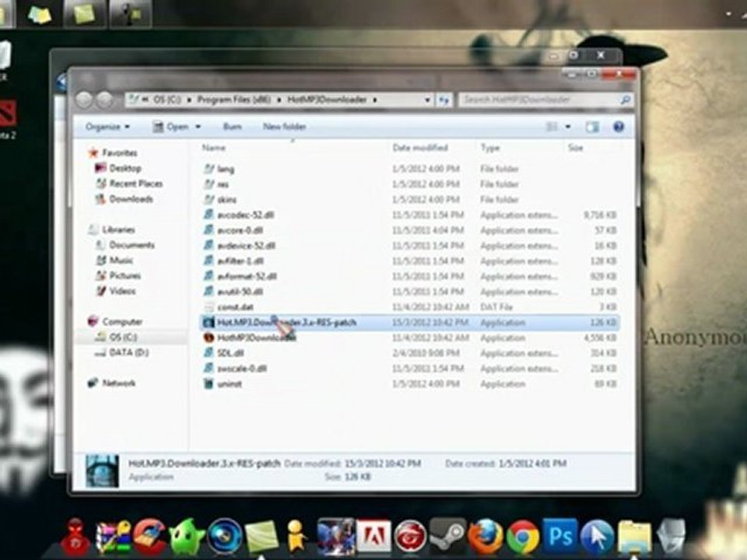
Task: Select avfilter-1.dll file
Action: click(x=240, y=261)
